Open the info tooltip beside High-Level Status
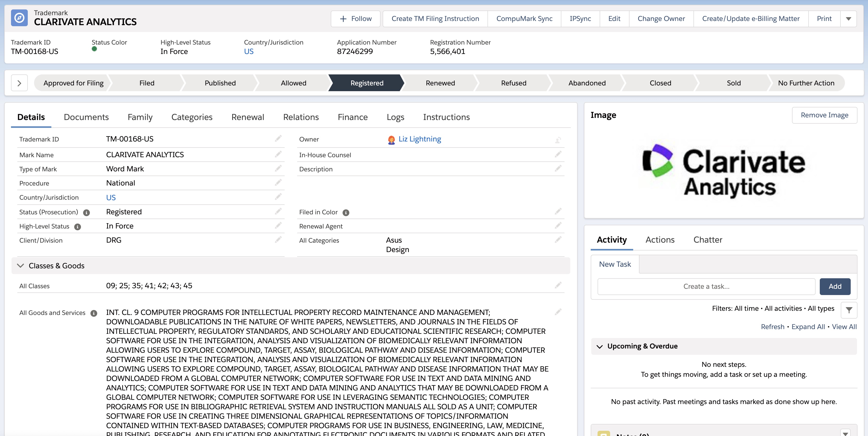The width and height of the screenshot is (868, 436). pos(78,226)
